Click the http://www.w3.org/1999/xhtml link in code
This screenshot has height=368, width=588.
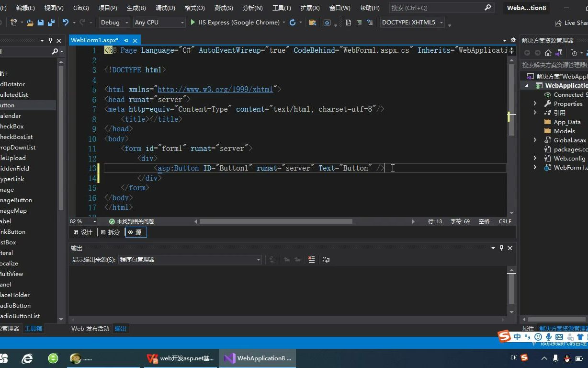(x=215, y=90)
